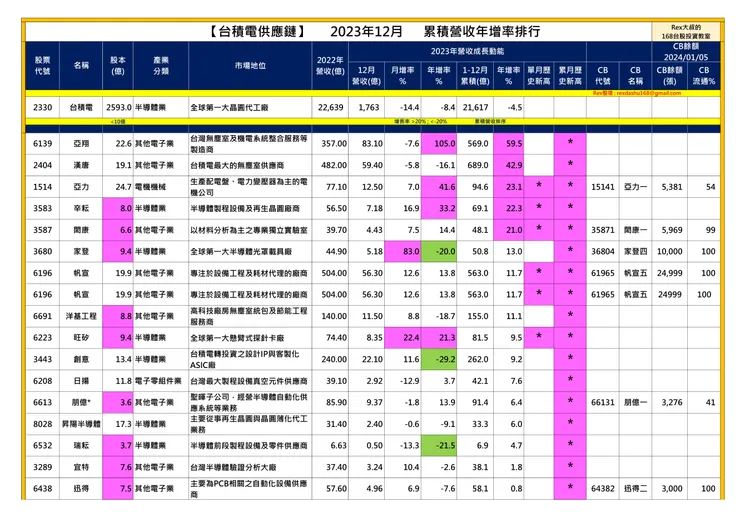Click the stock code cell 3443
Viewport: 740px width, 523px height.
(x=42, y=359)
